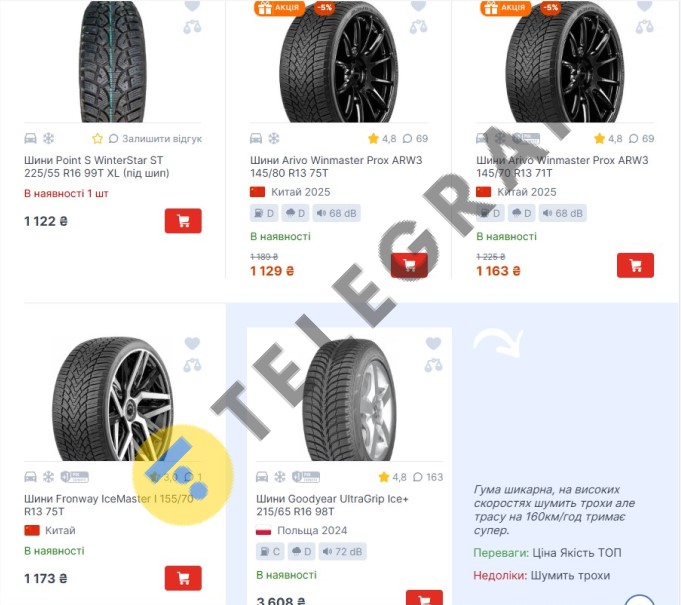This screenshot has height=605, width=681.
Task: Compare Fronway IceMaster via scales icon
Action: (192, 365)
